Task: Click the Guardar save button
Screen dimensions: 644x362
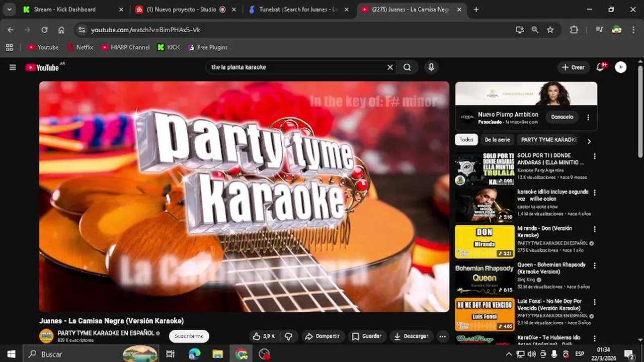Action: (367, 336)
